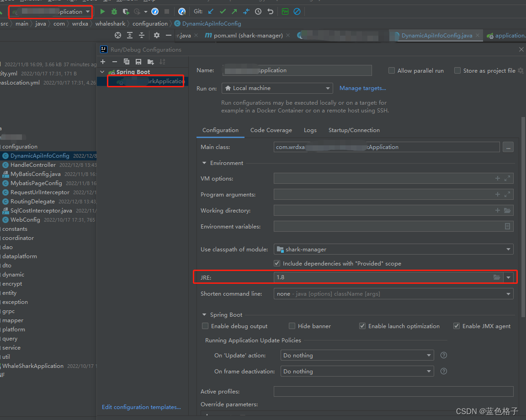Click the blue circle-slash icon
The height and width of the screenshot is (420, 526).
tap(297, 12)
